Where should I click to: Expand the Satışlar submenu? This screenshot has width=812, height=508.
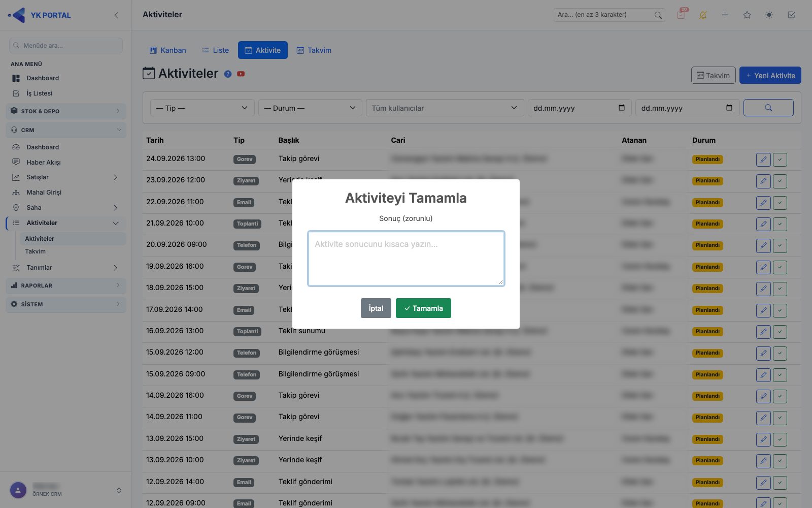coord(66,177)
